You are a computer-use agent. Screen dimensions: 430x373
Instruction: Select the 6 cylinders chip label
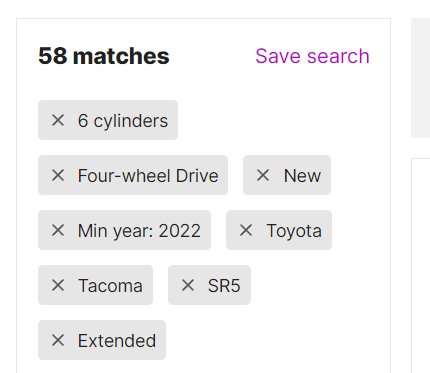[x=123, y=121]
